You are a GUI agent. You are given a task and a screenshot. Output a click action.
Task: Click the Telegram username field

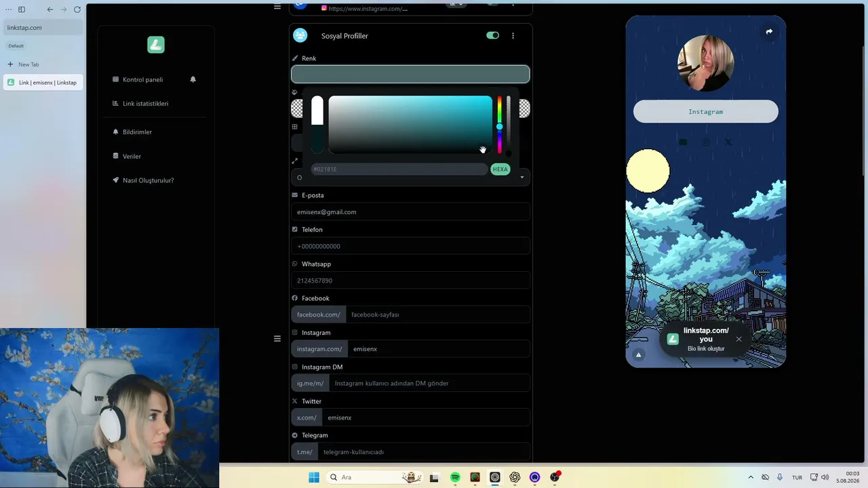[x=424, y=452]
